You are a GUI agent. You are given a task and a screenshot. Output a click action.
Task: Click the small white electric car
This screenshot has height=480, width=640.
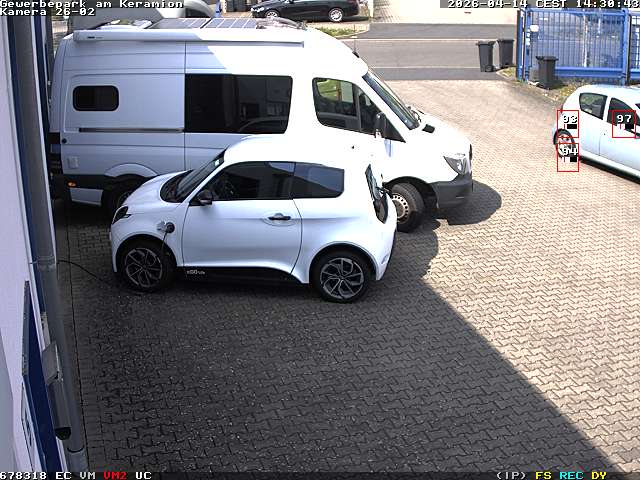255,220
